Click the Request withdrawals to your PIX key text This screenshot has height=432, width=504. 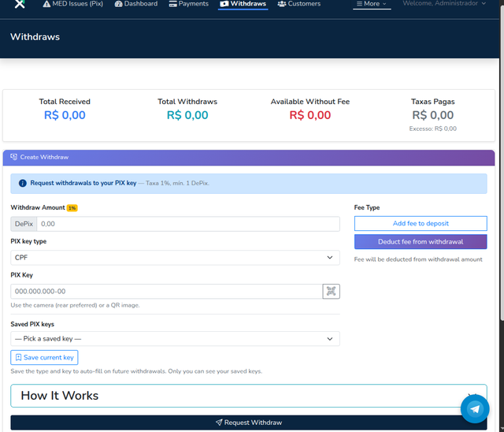[83, 183]
